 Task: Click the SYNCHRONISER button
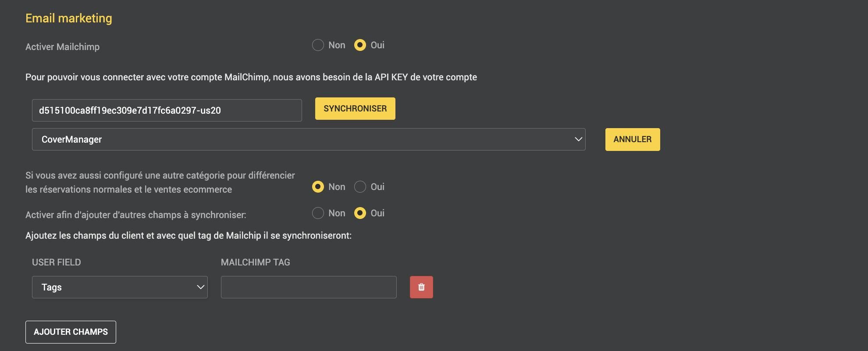click(355, 108)
